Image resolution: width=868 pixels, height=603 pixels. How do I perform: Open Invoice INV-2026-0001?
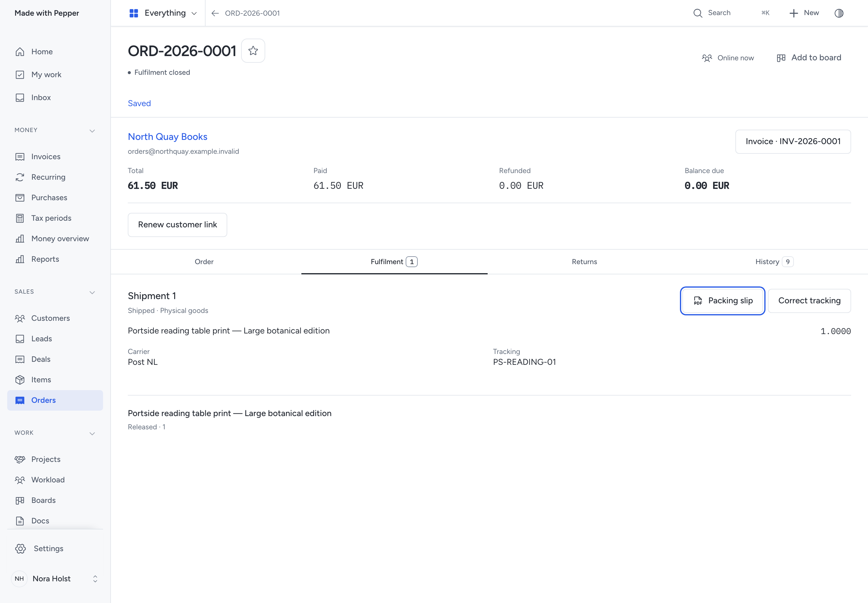(x=793, y=142)
